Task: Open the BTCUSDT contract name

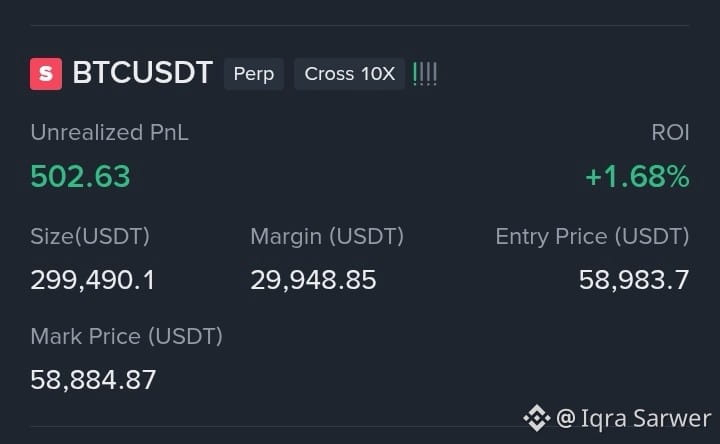Action: (x=142, y=73)
